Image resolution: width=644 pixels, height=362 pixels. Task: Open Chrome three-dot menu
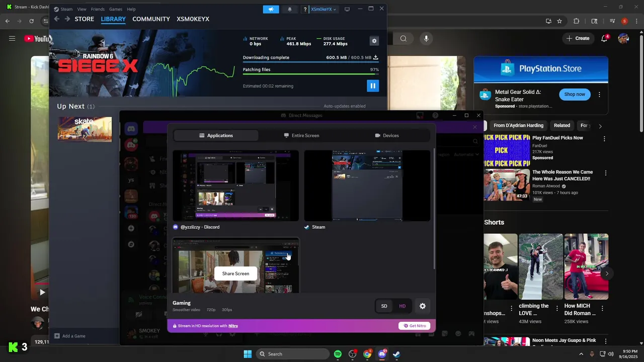point(637,21)
